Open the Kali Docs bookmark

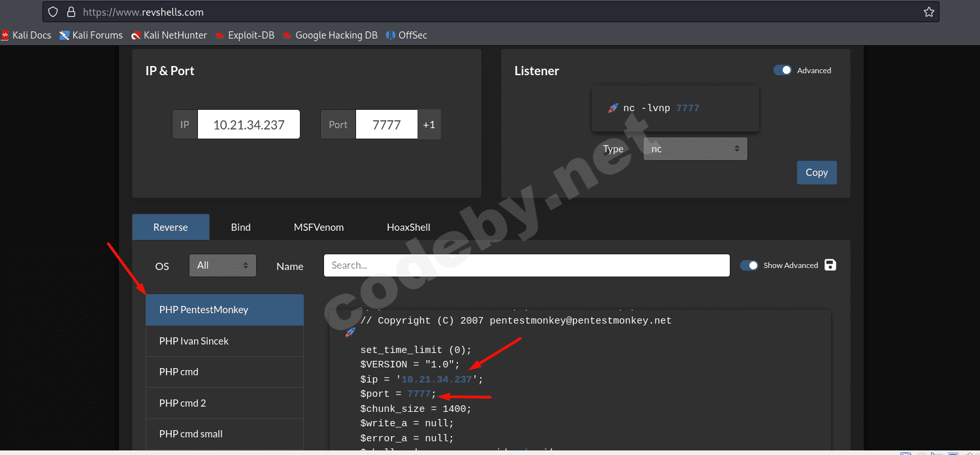(26, 35)
